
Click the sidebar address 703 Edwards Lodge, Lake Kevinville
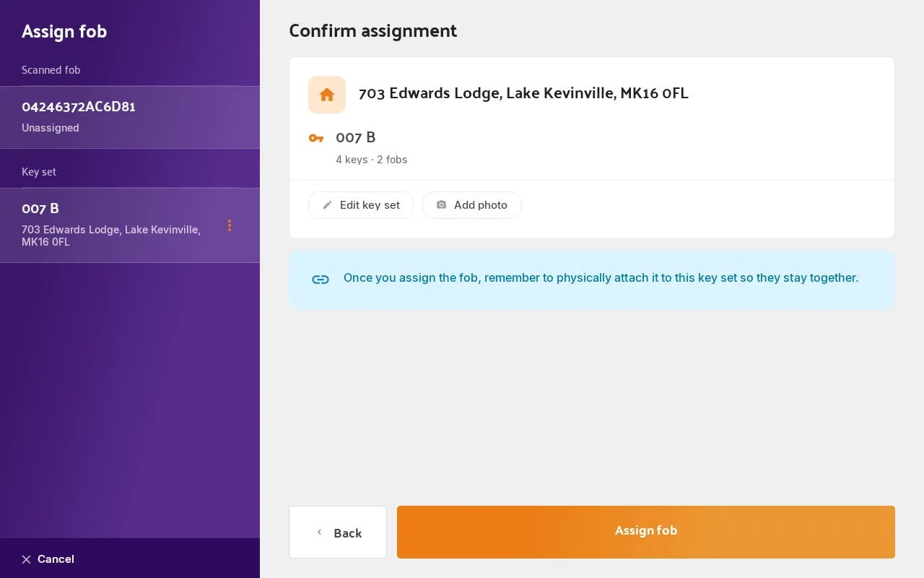pyautogui.click(x=111, y=236)
